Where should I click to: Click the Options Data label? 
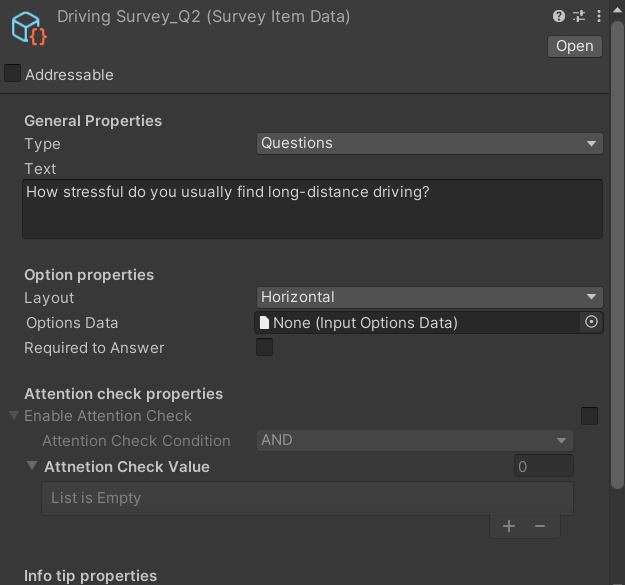pos(72,323)
